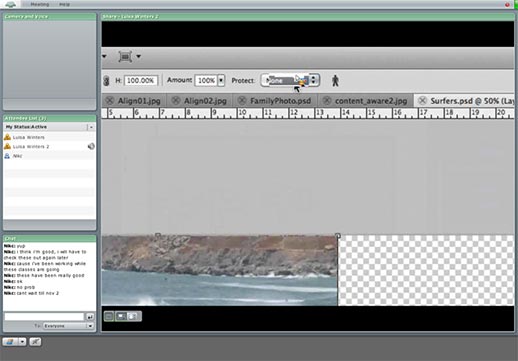518x361 pixels.
Task: Open the Amount percentage dropdown arrow
Action: point(221,80)
